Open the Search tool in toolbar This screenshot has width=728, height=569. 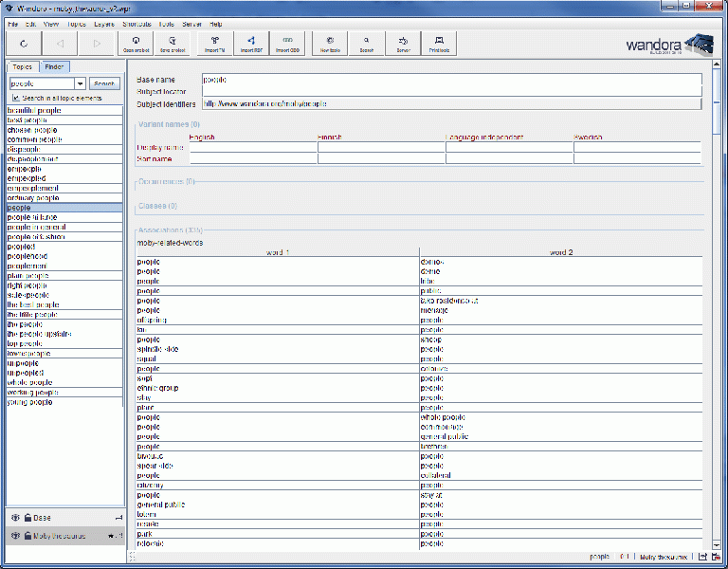point(366,43)
